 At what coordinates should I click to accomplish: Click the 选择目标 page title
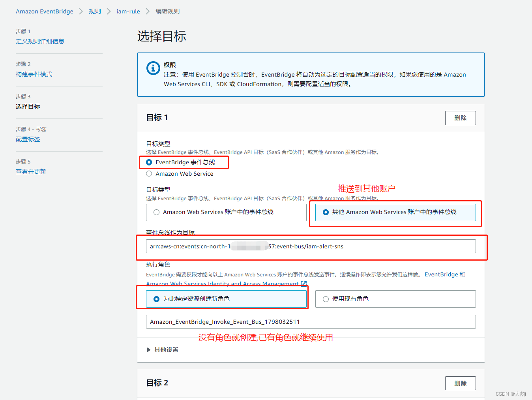tap(162, 36)
